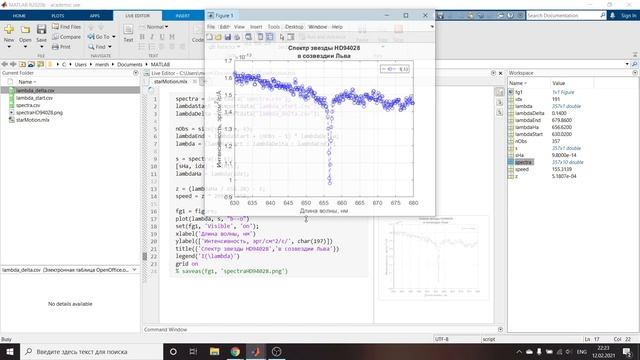Screen dimensions: 640x360
Task: Toggle monospace text formatting
Action: point(172,37)
